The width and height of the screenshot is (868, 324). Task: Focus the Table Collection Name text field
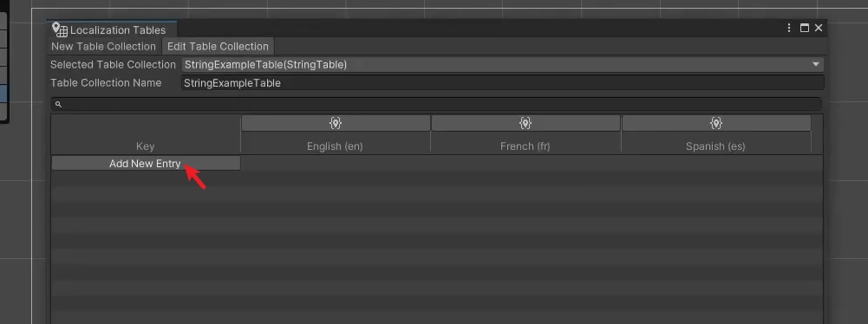tap(503, 83)
